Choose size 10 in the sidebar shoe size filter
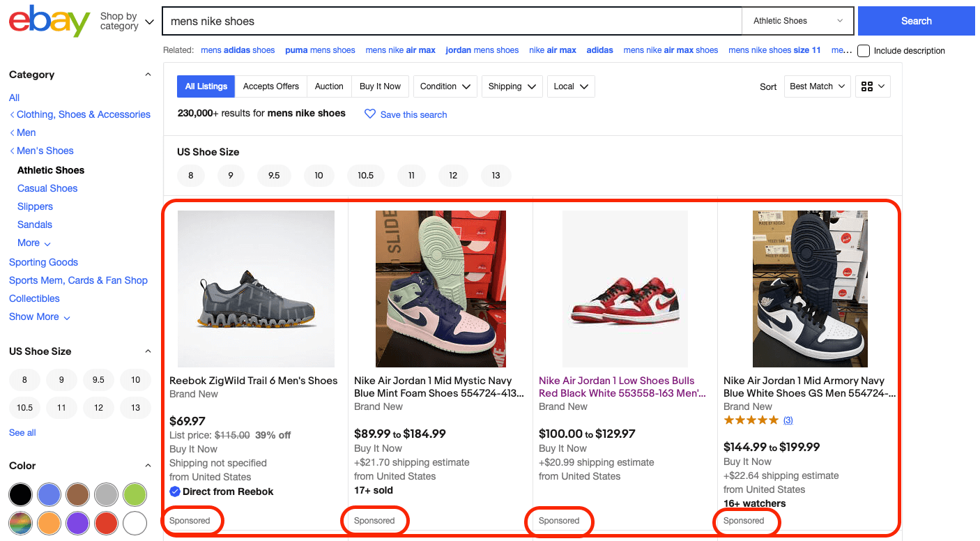Screen dimensions: 980x541 [135, 380]
